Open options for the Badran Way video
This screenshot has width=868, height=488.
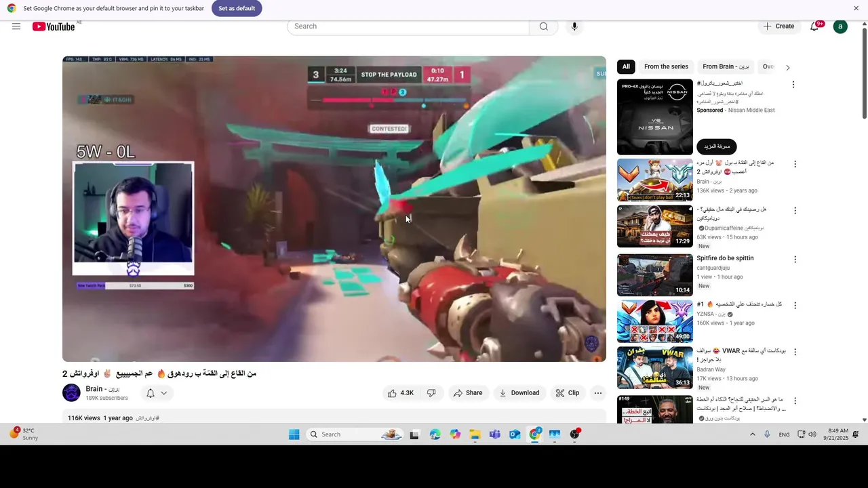coord(795,352)
